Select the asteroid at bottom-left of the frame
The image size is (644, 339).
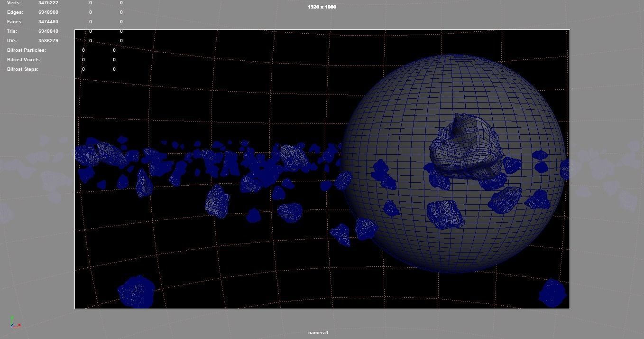coord(137,292)
